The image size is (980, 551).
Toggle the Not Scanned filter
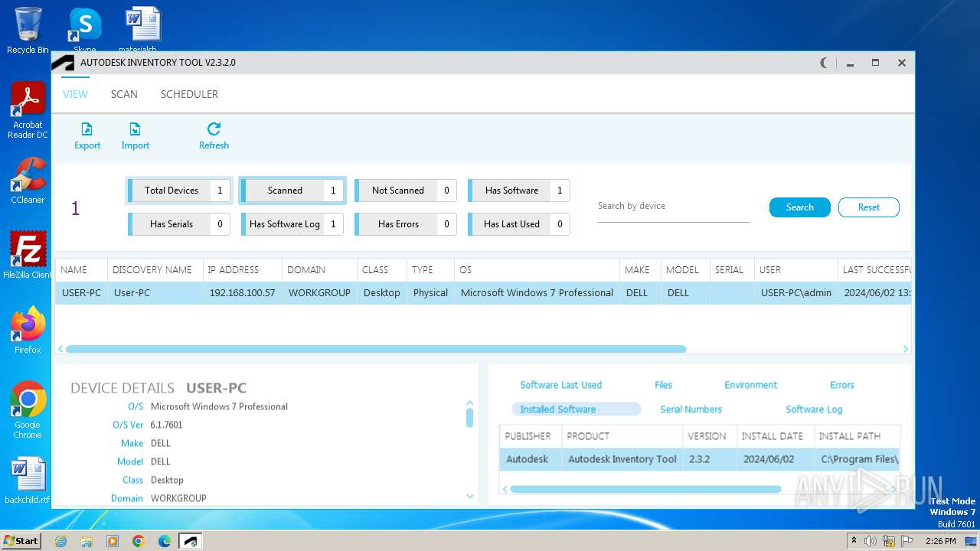(406, 191)
